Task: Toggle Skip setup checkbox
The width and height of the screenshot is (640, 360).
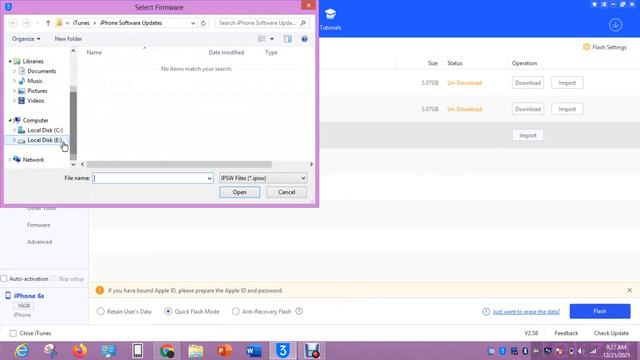Action: pyautogui.click(x=54, y=278)
